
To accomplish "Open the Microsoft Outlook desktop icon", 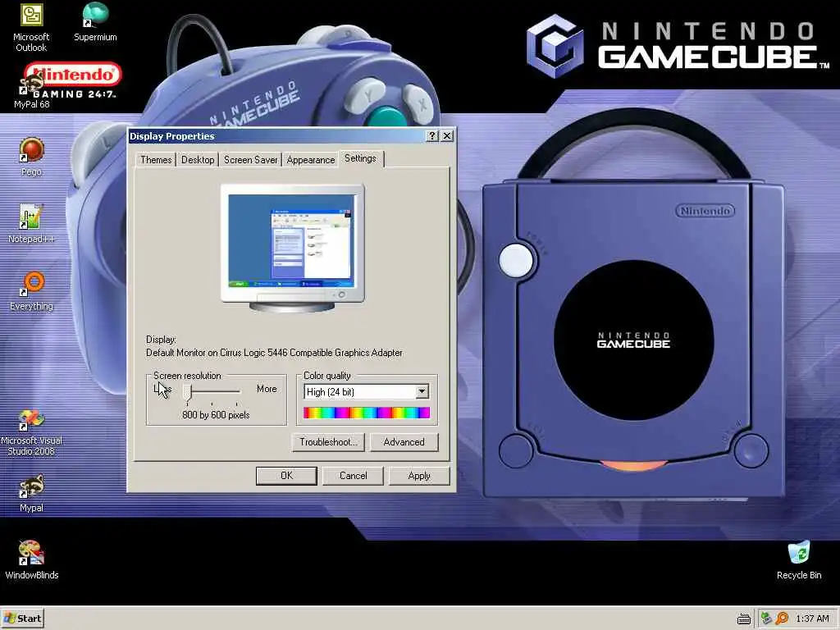I will click(31, 27).
